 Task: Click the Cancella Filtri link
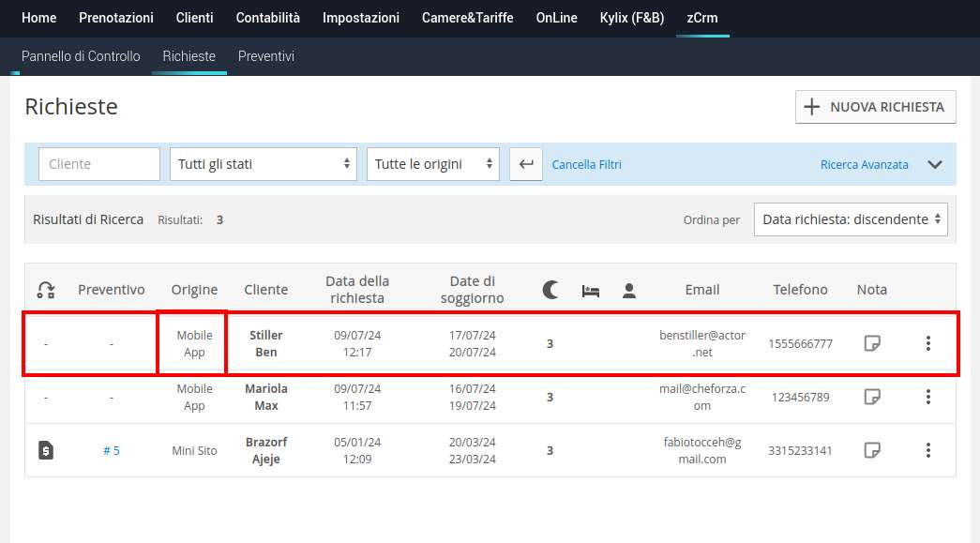[x=586, y=165]
